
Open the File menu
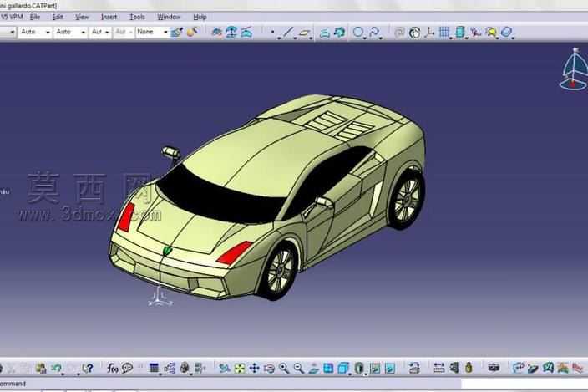pos(35,17)
